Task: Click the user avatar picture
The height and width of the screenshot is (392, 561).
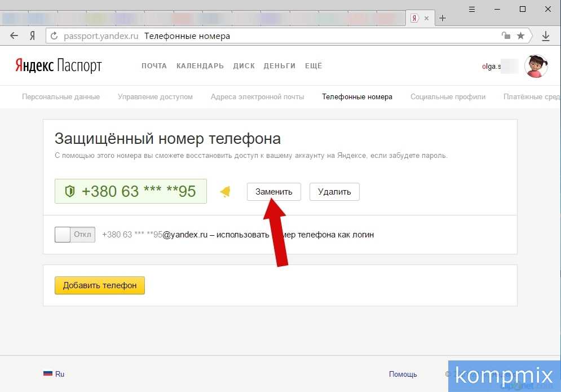Action: coord(536,66)
